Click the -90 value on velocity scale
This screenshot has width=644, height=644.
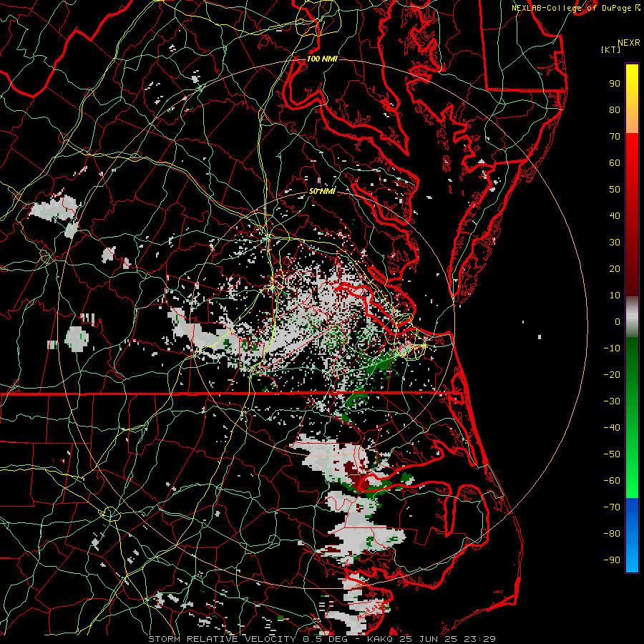pyautogui.click(x=612, y=560)
